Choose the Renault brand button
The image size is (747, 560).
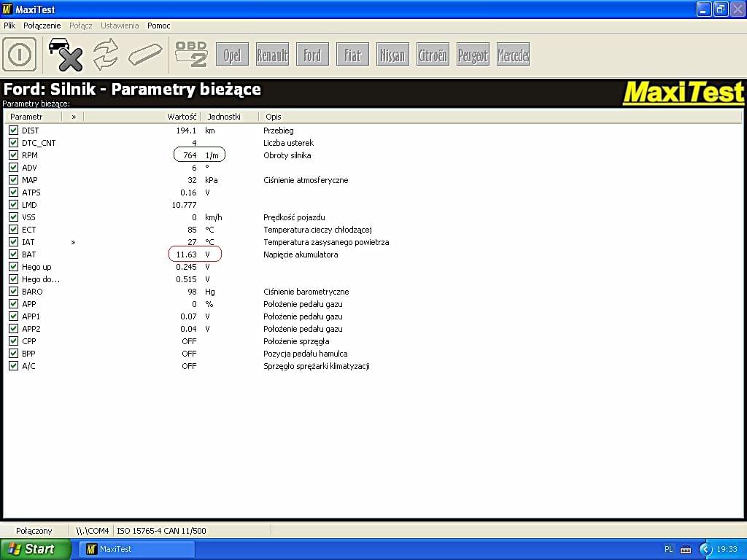(x=272, y=54)
